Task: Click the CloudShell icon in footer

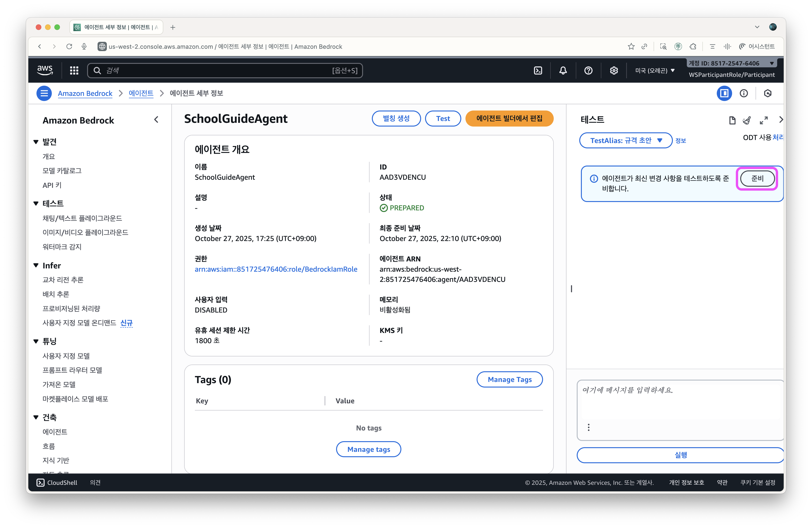Action: tap(40, 482)
